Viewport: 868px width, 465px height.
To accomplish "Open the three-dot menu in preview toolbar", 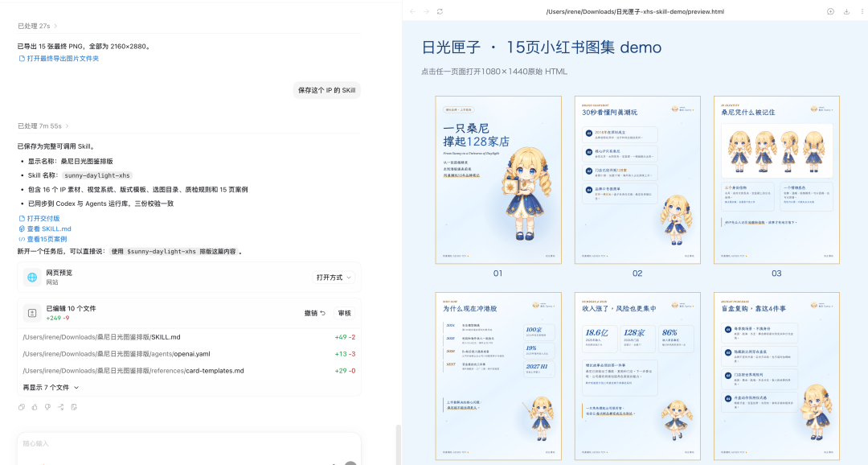I will (x=862, y=11).
